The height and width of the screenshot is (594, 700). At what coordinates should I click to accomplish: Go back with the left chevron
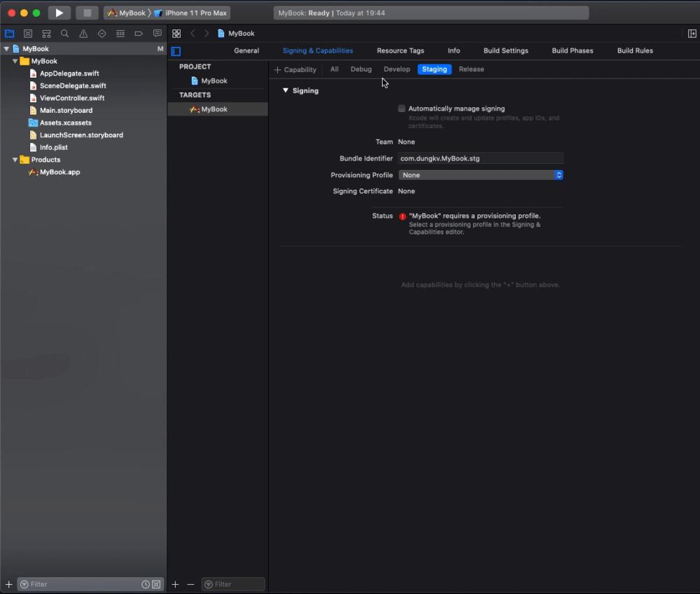pos(193,34)
